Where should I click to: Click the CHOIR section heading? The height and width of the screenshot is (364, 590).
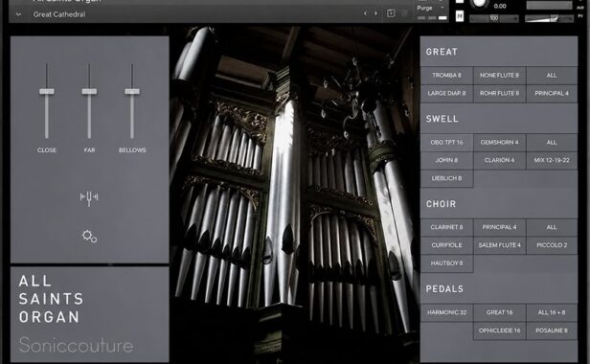click(x=441, y=204)
